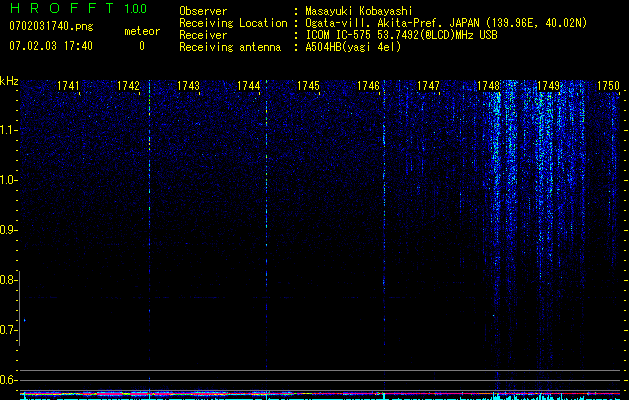Click the A504HB(yagi 4el) antenna text

coord(353,47)
